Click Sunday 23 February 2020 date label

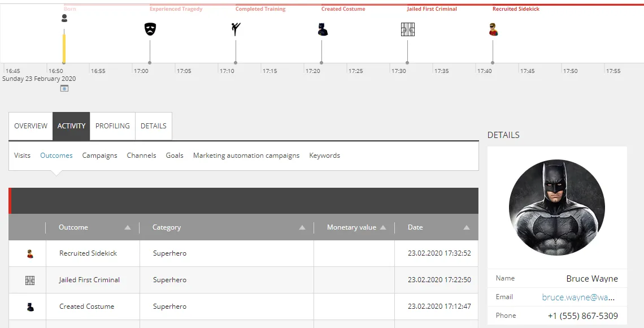(x=39, y=79)
